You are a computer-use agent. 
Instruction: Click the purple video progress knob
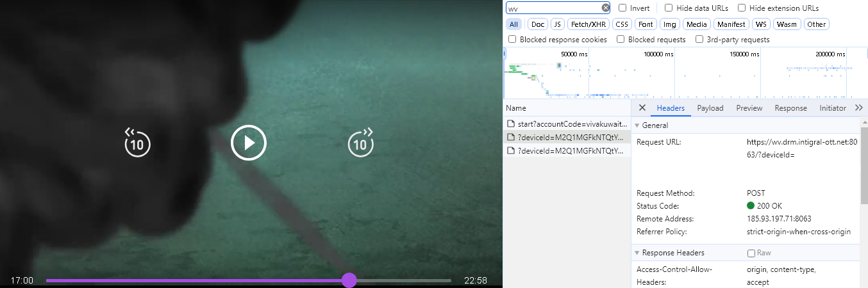[x=349, y=280]
